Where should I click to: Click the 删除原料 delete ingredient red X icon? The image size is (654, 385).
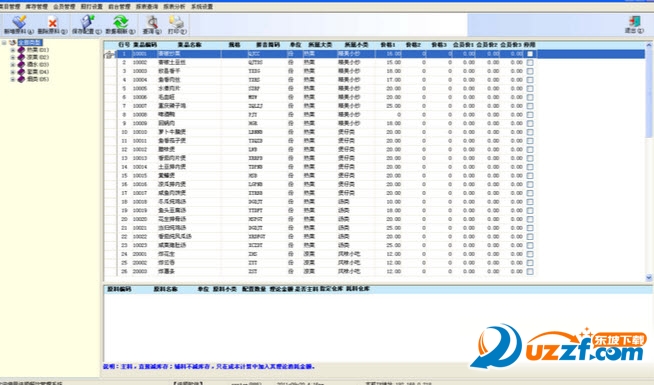pos(52,22)
